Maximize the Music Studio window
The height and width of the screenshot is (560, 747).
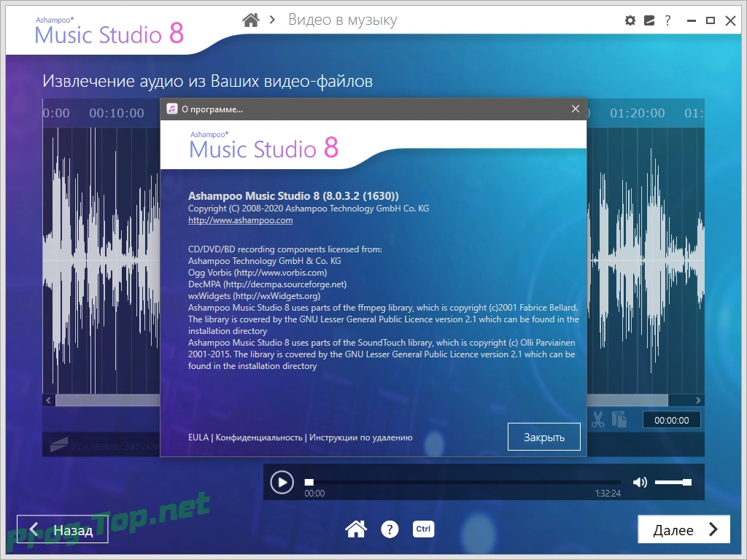click(x=711, y=20)
